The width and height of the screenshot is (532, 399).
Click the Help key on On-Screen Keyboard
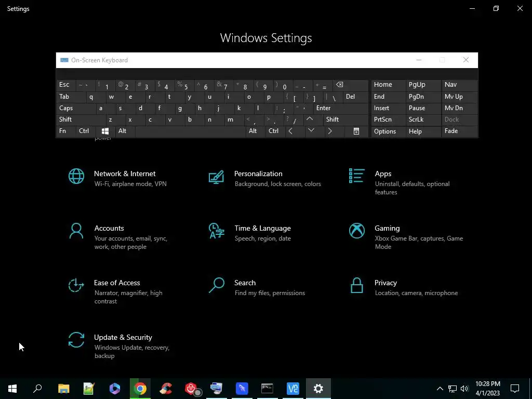pos(423,131)
